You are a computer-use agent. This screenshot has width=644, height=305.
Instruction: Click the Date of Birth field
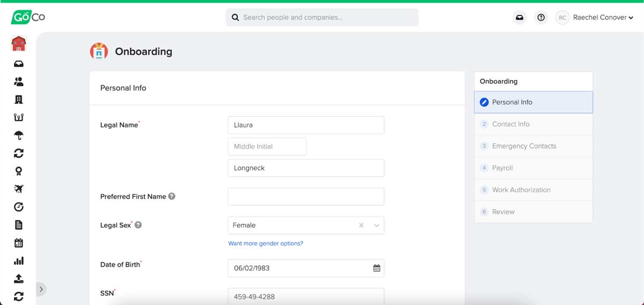(306, 268)
